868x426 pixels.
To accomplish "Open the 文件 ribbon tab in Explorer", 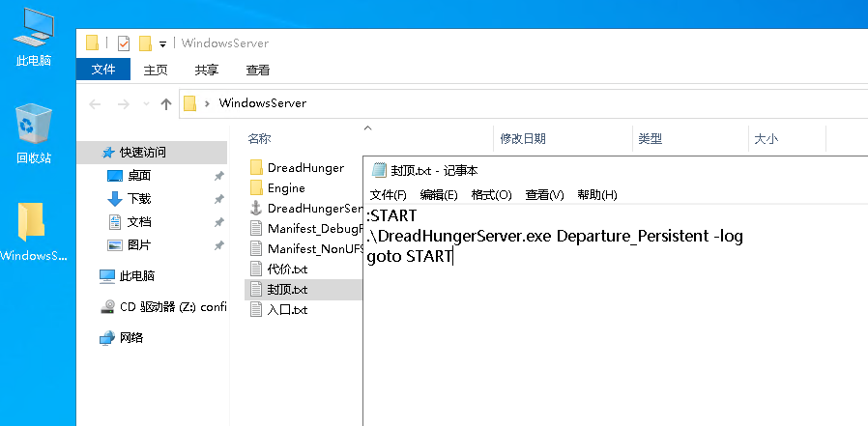I will click(103, 70).
